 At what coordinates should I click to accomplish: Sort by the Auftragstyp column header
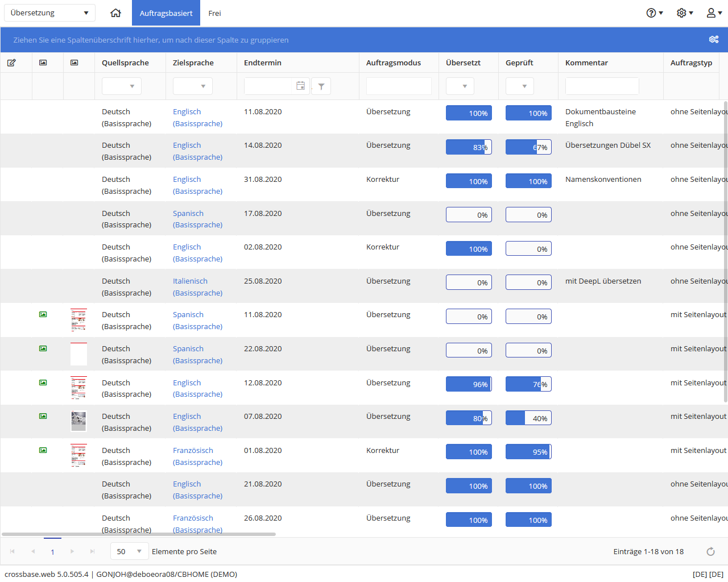click(691, 63)
